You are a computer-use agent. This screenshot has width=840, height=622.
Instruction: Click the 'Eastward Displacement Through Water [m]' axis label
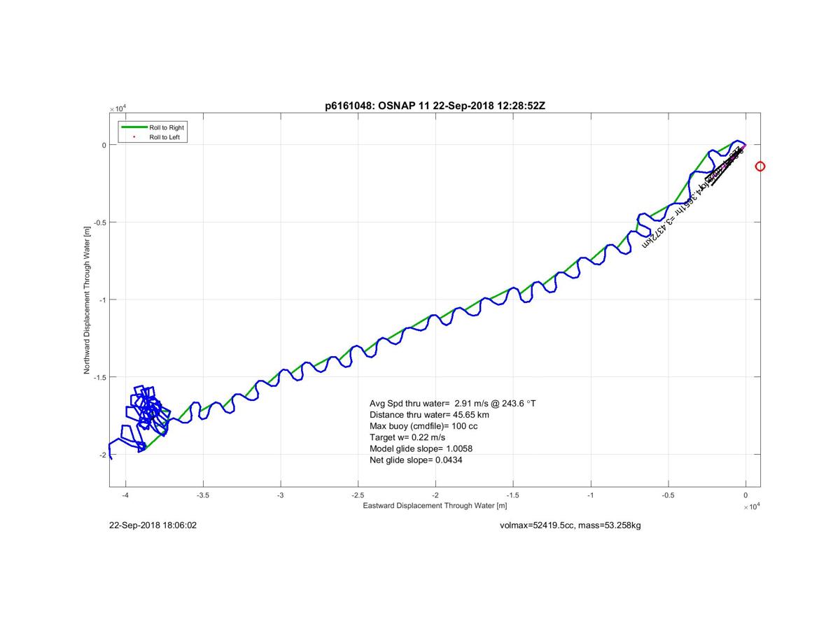coord(435,505)
